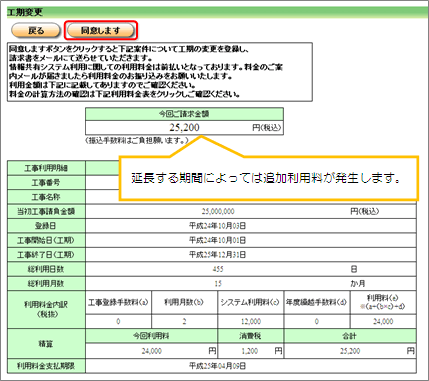This screenshot has width=429, height=381.
Task: Click the 利用料金支払期限 date value
Action: (218, 366)
